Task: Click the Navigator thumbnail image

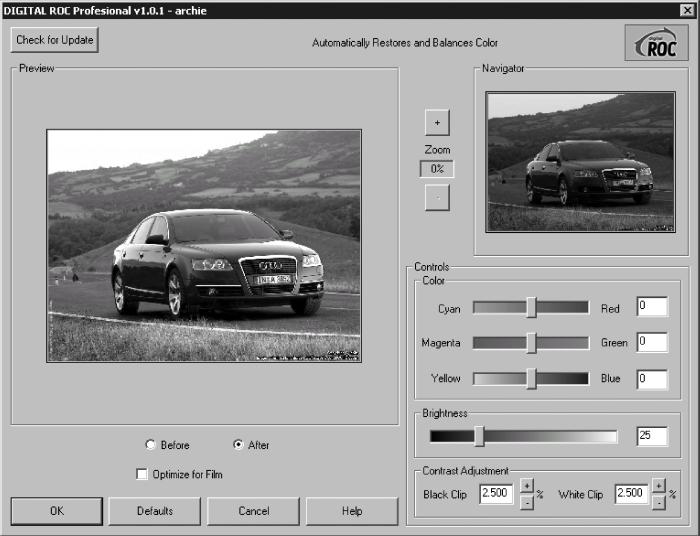Action: 580,162
